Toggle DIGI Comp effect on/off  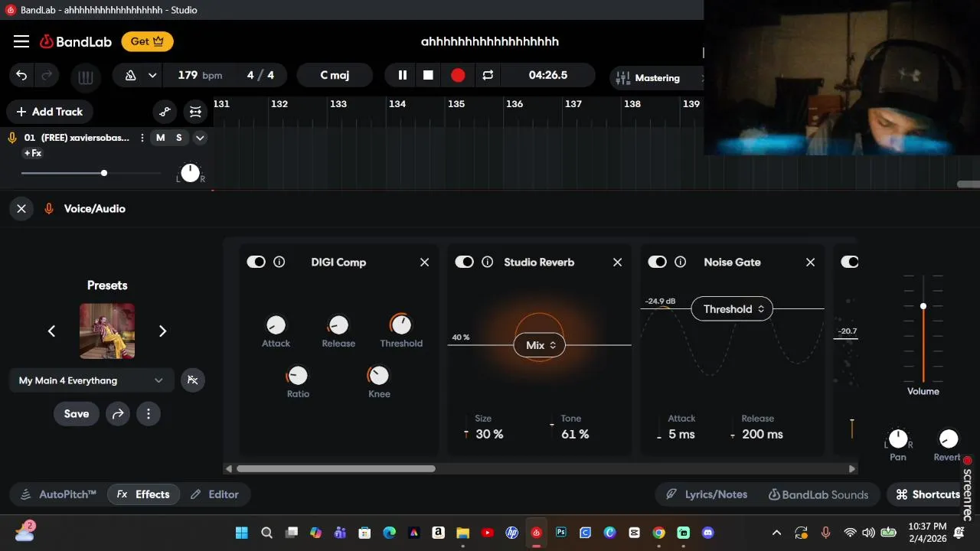pos(256,262)
